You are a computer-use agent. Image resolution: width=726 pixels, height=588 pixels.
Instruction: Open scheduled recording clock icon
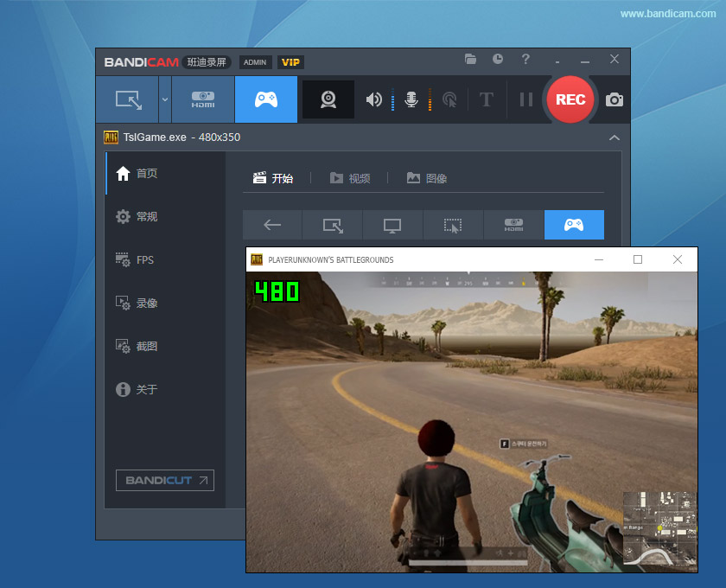[498, 60]
